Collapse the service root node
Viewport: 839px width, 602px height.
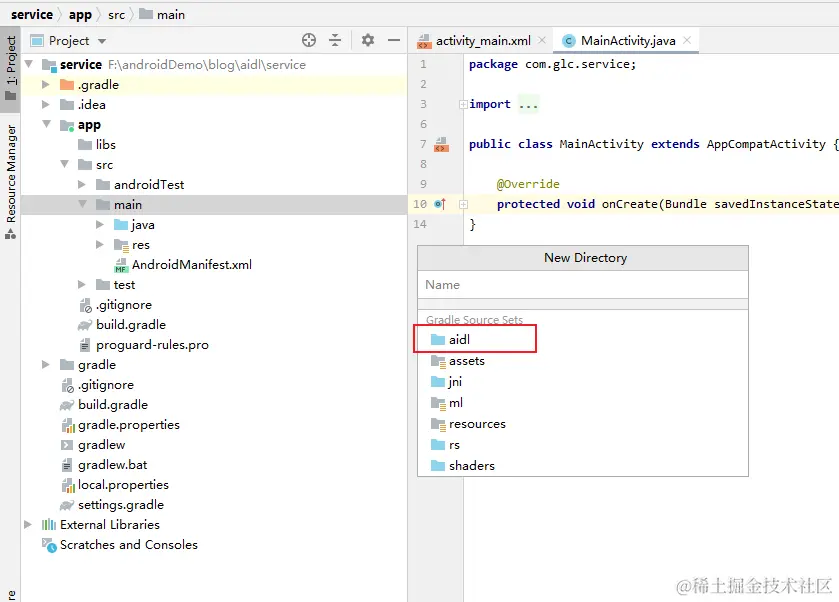pos(29,64)
